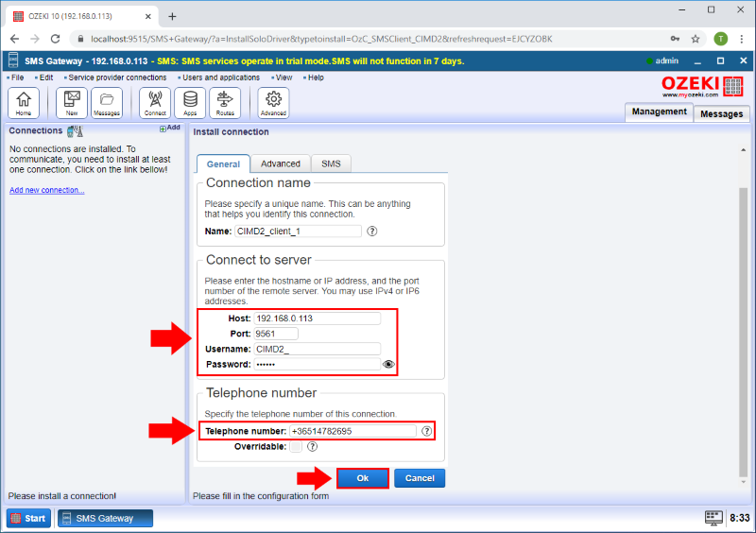Switch to the SMS tab

(332, 163)
